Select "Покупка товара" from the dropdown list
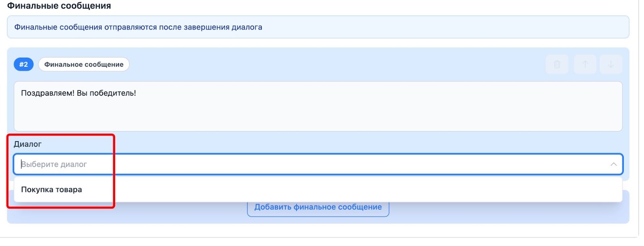 (x=52, y=190)
